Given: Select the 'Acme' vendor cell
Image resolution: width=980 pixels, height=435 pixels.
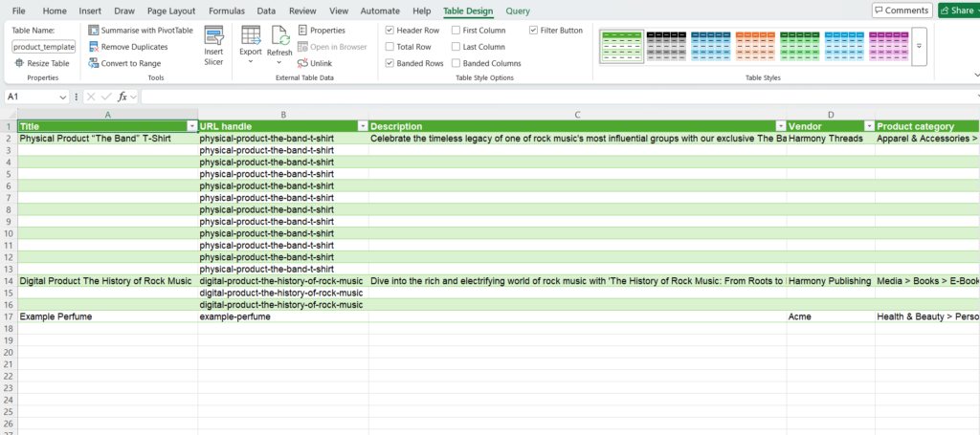Looking at the screenshot, I should (x=831, y=316).
